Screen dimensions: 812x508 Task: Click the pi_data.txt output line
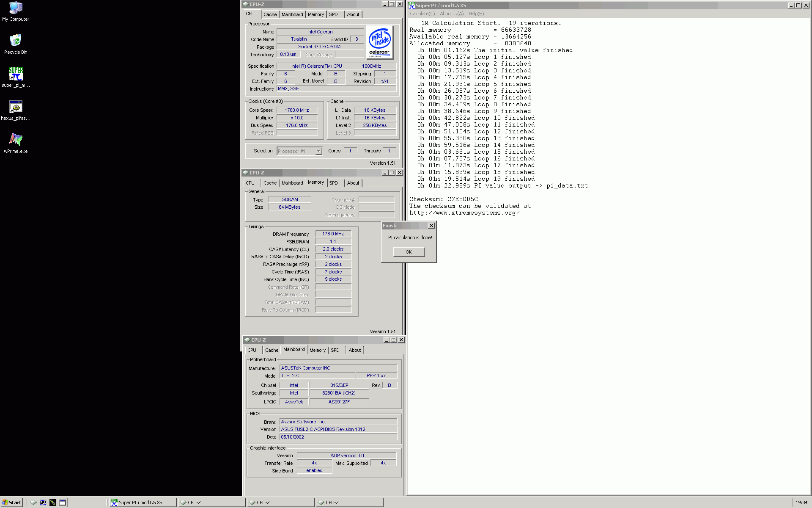pyautogui.click(x=502, y=185)
